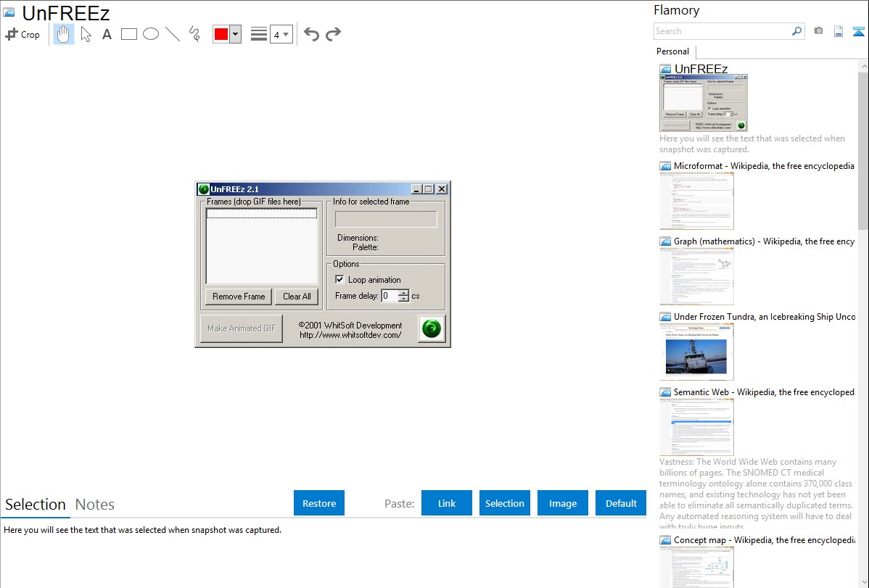Click the blue collapse icon beside search
This screenshot has height=588, width=869.
[x=858, y=31]
